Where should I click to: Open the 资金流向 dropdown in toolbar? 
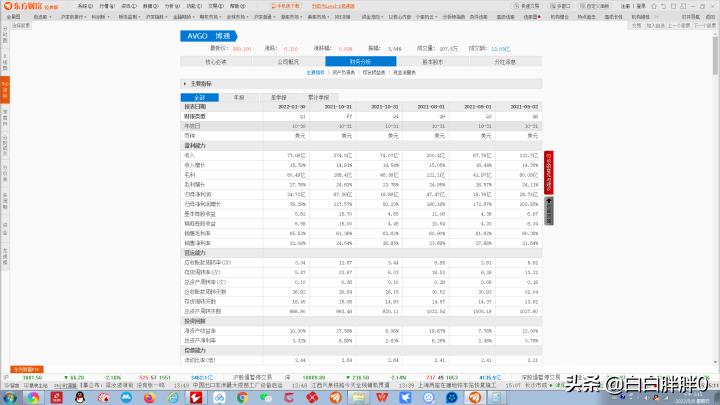371,17
